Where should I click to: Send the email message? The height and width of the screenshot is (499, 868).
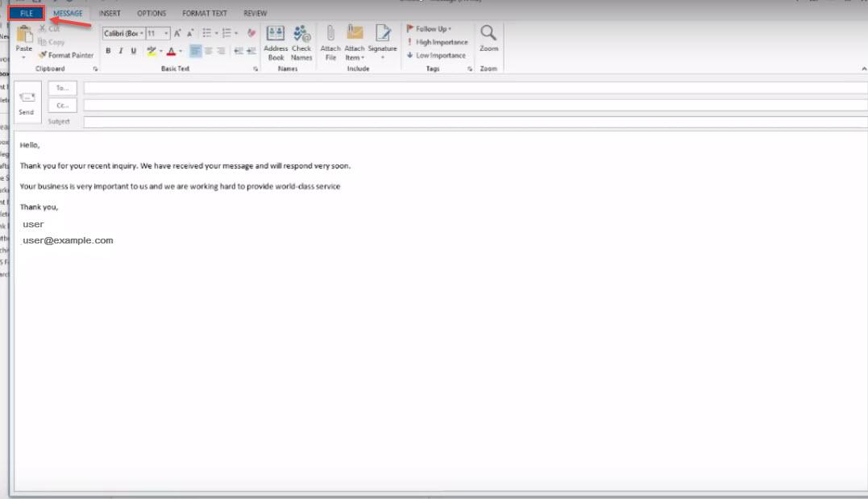27,102
